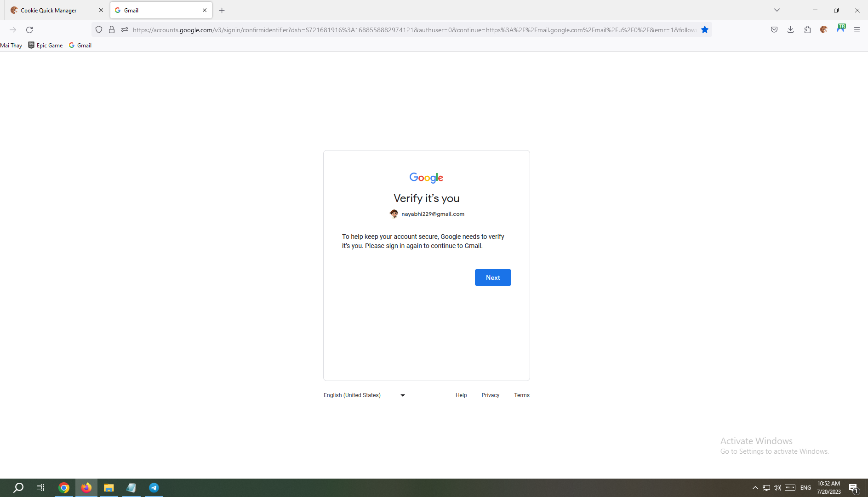Viewport: 868px width, 497px height.
Task: Open the Terms link
Action: coord(522,395)
